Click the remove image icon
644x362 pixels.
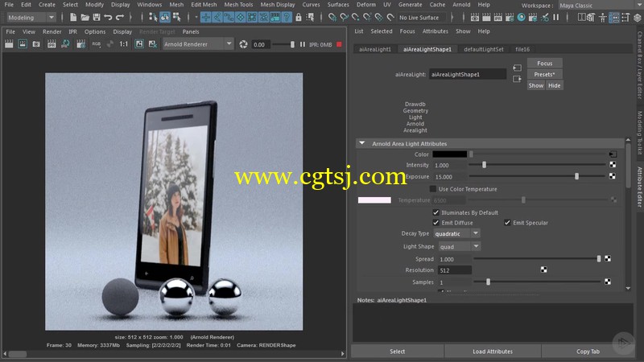[153, 44]
